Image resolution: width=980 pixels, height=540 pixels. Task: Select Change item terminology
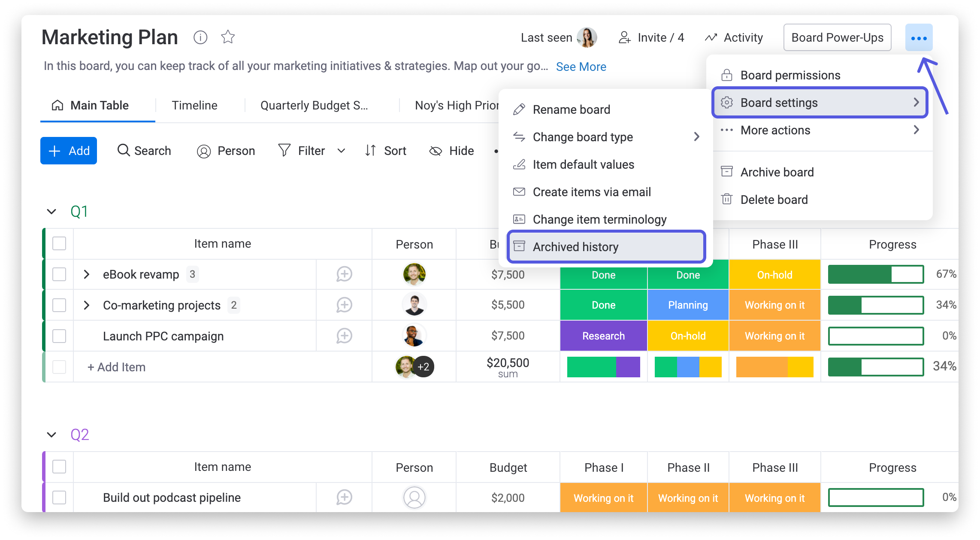click(606, 219)
